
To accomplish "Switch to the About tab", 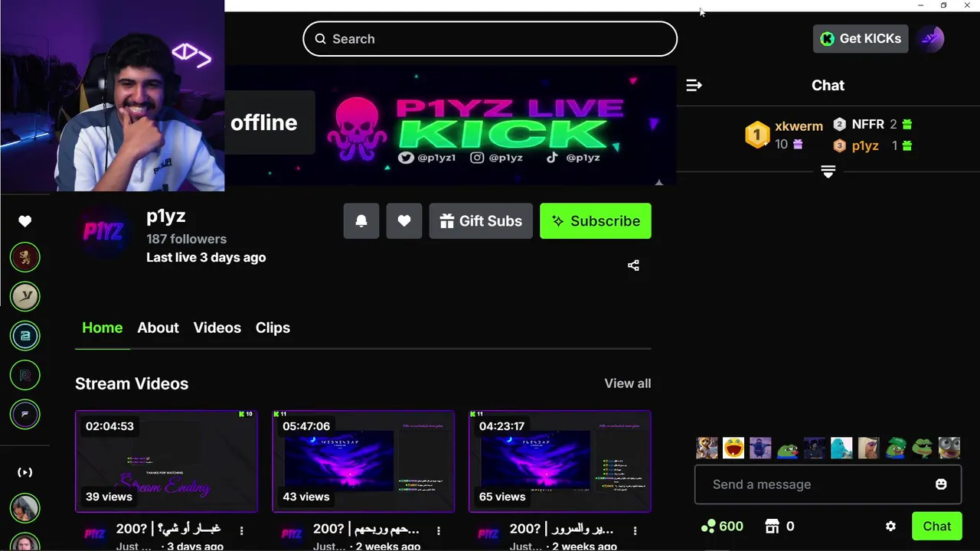I will pos(158,328).
